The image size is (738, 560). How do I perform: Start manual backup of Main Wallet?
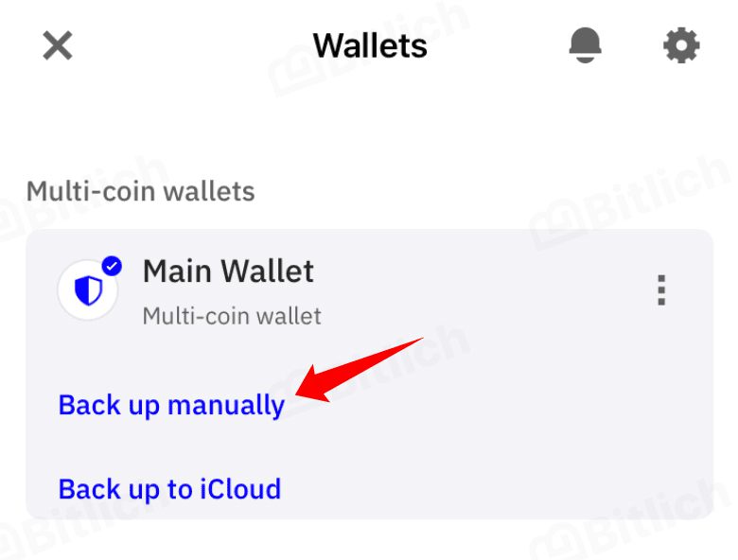pos(172,405)
